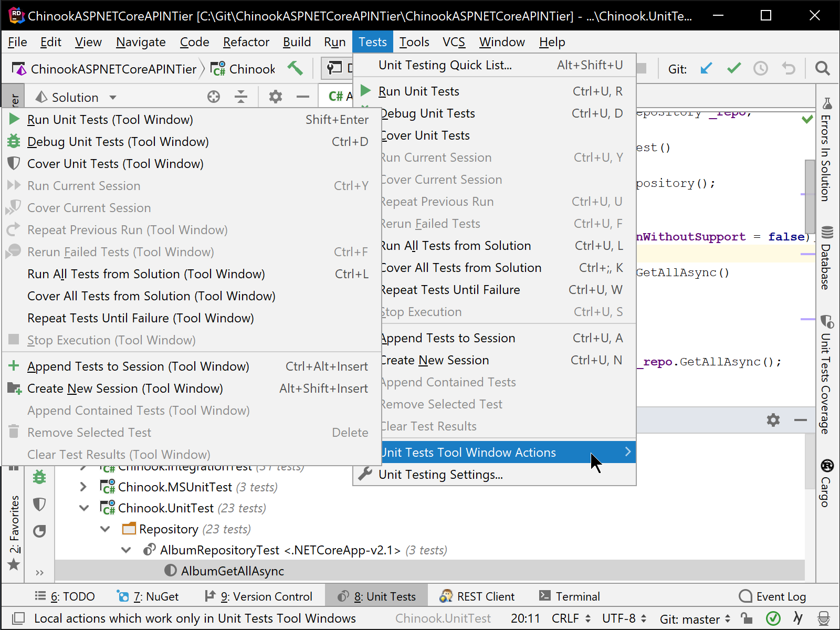Click collapse all icon in Solution panel
This screenshot has width=840, height=630.
pyautogui.click(x=241, y=97)
